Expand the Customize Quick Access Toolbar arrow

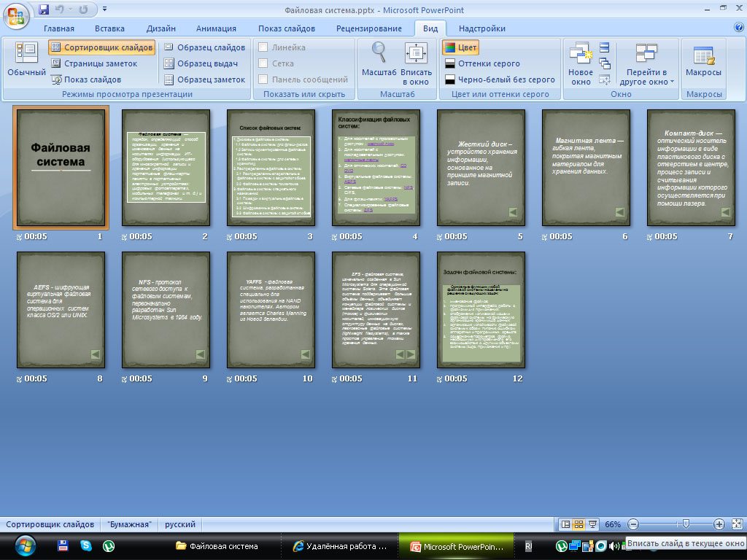tap(104, 10)
